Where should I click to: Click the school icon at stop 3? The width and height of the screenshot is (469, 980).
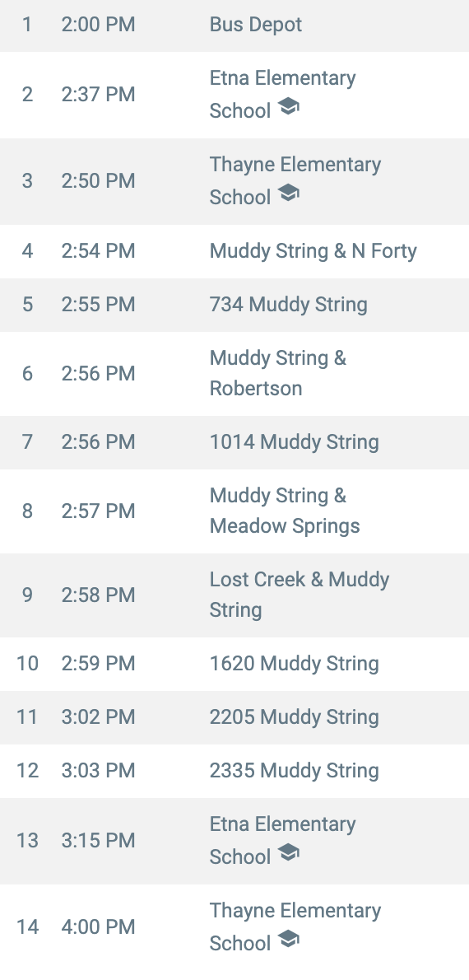click(288, 194)
